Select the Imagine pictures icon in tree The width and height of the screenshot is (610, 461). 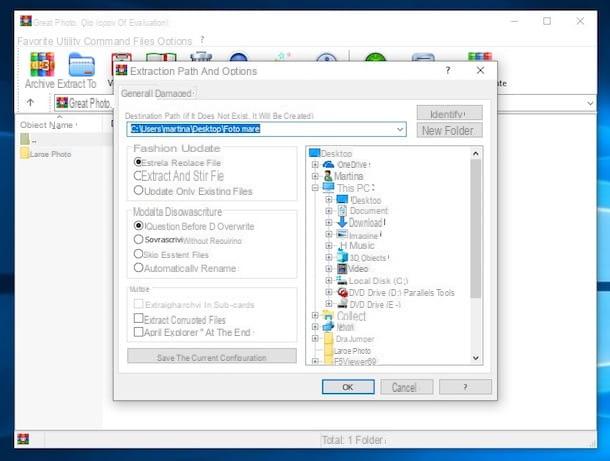tap(342, 234)
